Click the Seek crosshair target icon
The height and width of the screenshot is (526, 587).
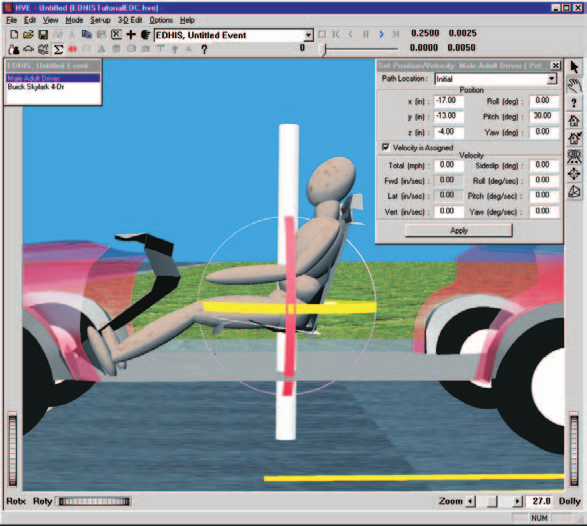point(574,174)
